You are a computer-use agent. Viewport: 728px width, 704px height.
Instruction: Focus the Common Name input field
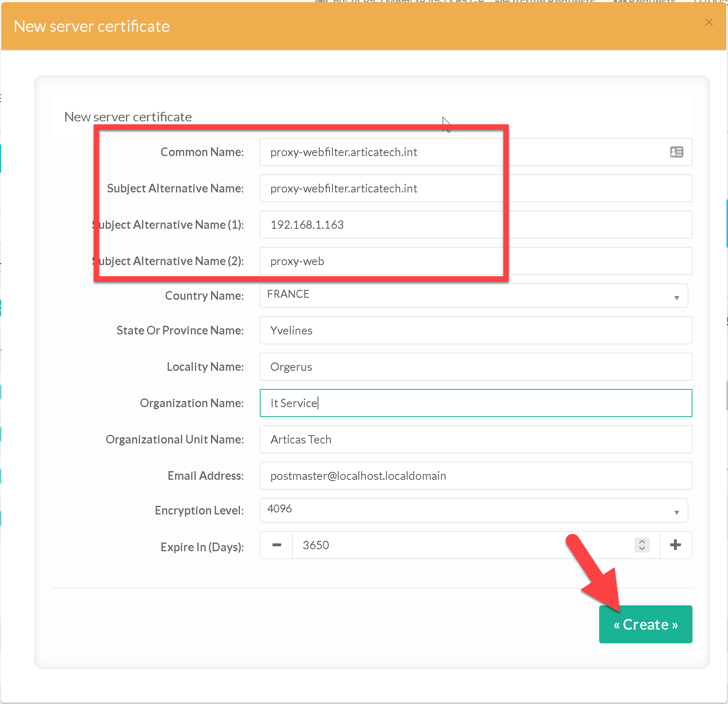462,152
